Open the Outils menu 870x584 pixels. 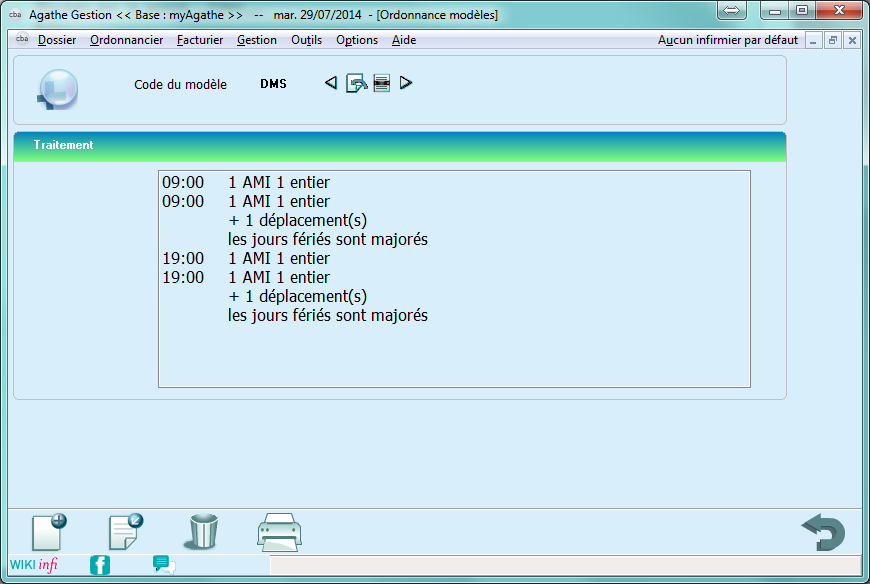[x=306, y=40]
